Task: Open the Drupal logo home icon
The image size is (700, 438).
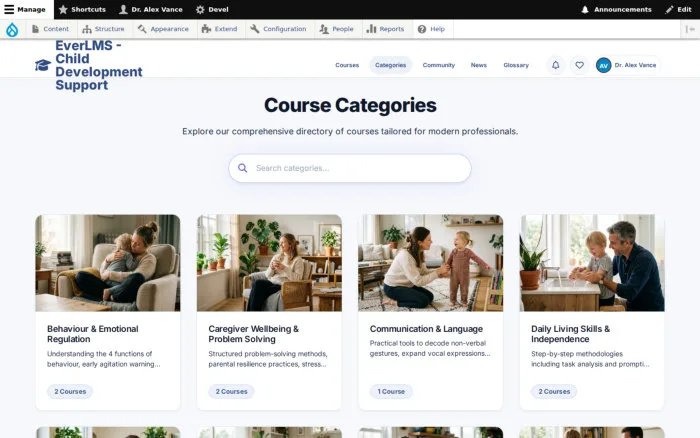Action: coord(12,29)
